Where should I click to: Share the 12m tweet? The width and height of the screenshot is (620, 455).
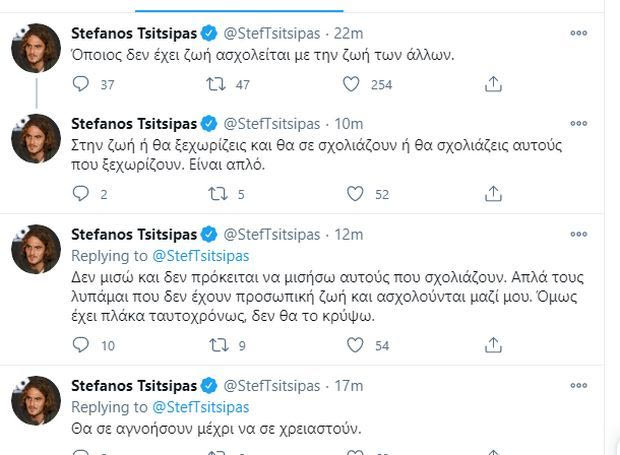492,345
